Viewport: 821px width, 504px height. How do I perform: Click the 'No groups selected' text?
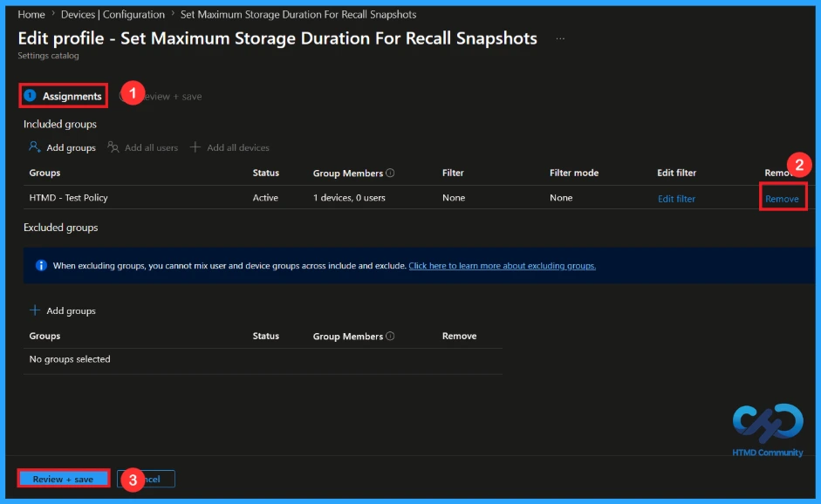[x=70, y=359]
